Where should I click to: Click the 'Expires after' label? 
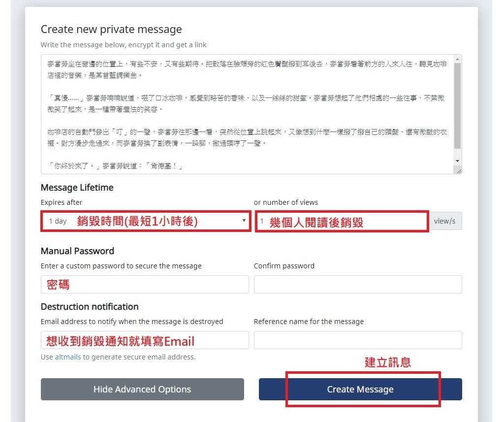pyautogui.click(x=62, y=202)
